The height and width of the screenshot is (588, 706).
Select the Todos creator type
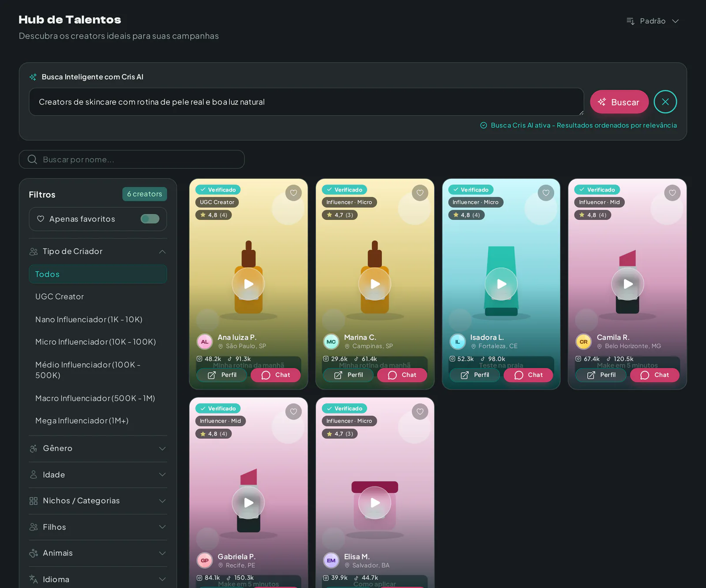coord(98,274)
